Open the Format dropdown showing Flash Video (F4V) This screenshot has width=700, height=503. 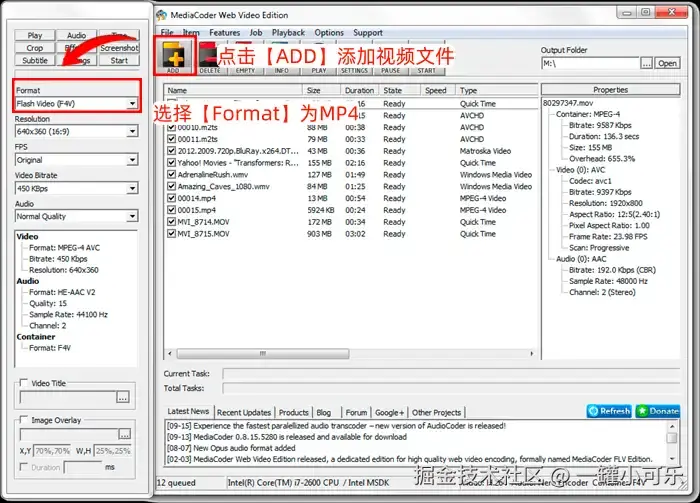(x=76, y=104)
